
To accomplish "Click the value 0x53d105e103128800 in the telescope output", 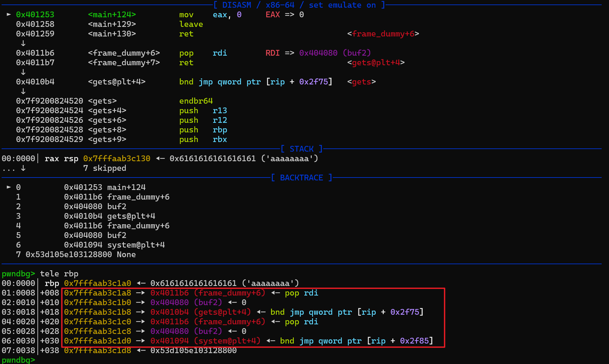I will pyautogui.click(x=193, y=351).
